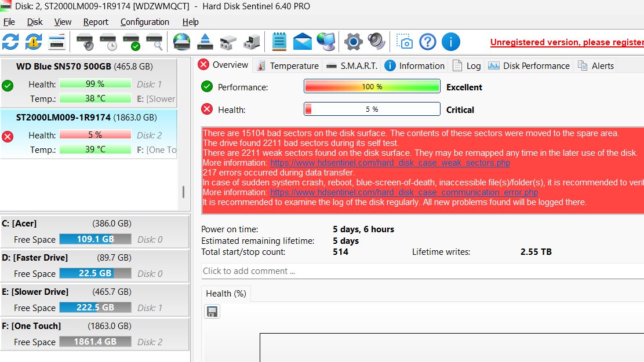Click the '2.55 TB' lifetime writes value
The width and height of the screenshot is (644, 362).
(536, 251)
